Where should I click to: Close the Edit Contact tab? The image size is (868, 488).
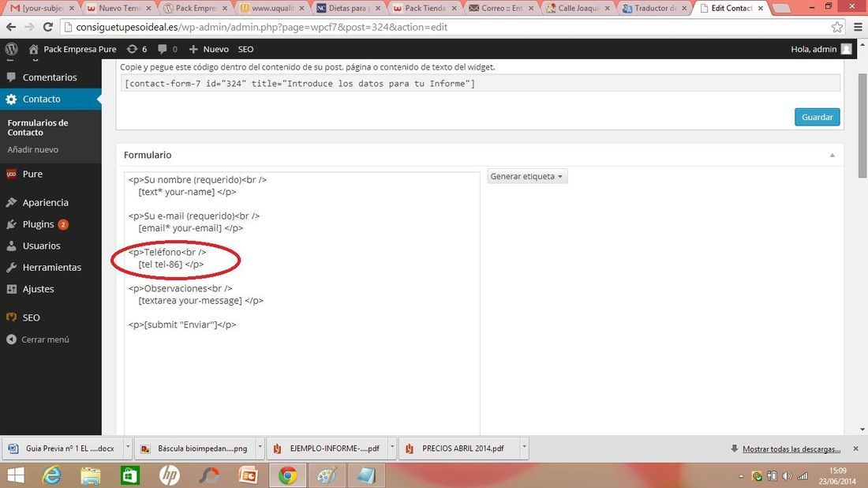[x=760, y=9]
